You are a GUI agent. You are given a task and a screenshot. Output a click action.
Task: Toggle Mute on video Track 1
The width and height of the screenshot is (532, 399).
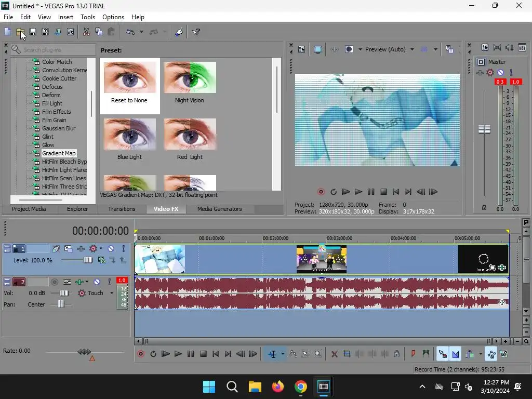tap(111, 249)
